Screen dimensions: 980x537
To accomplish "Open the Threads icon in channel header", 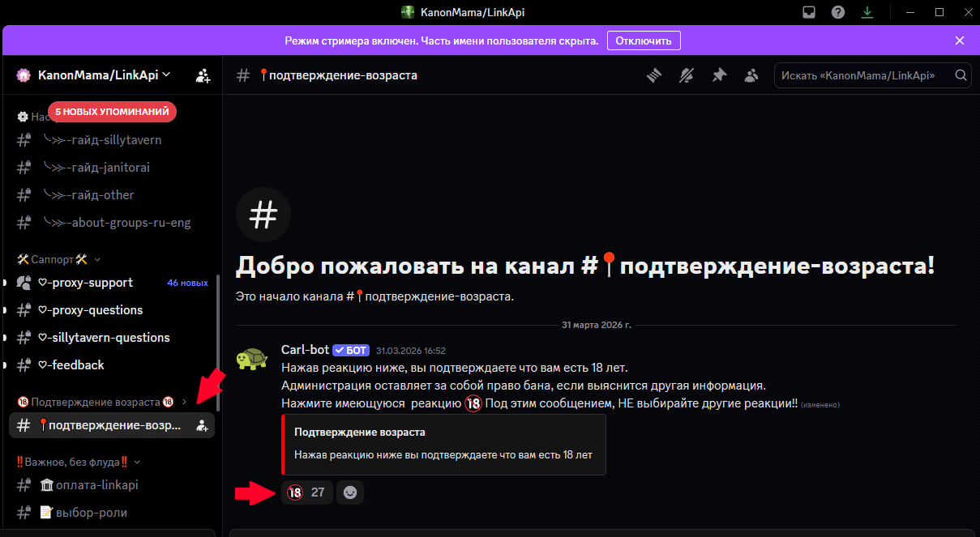I will pyautogui.click(x=654, y=75).
